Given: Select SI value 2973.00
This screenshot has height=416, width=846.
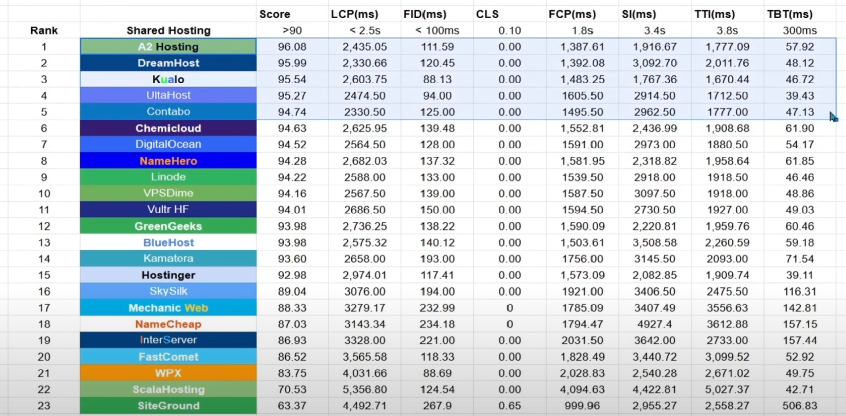Looking at the screenshot, I should pyautogui.click(x=654, y=145).
